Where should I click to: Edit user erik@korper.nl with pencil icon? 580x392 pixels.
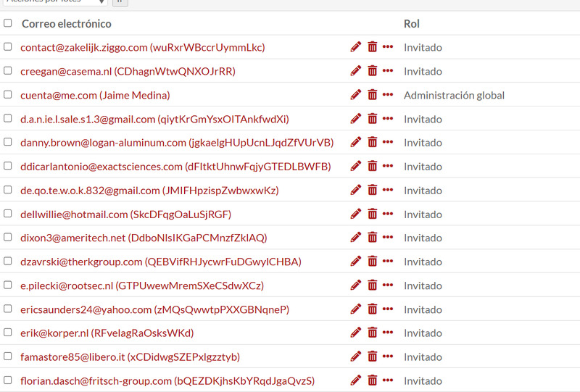[x=355, y=333]
